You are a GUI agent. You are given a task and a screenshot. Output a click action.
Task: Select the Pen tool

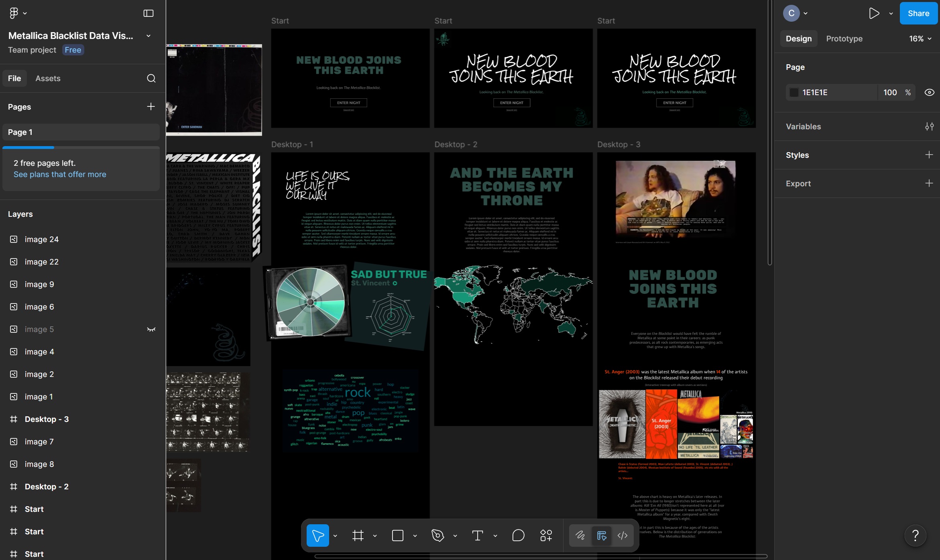438,536
